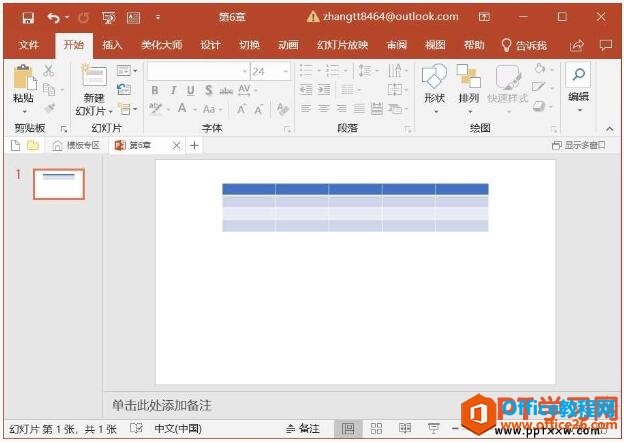The height and width of the screenshot is (442, 624).
Task: Align text right
Action: coord(341,108)
